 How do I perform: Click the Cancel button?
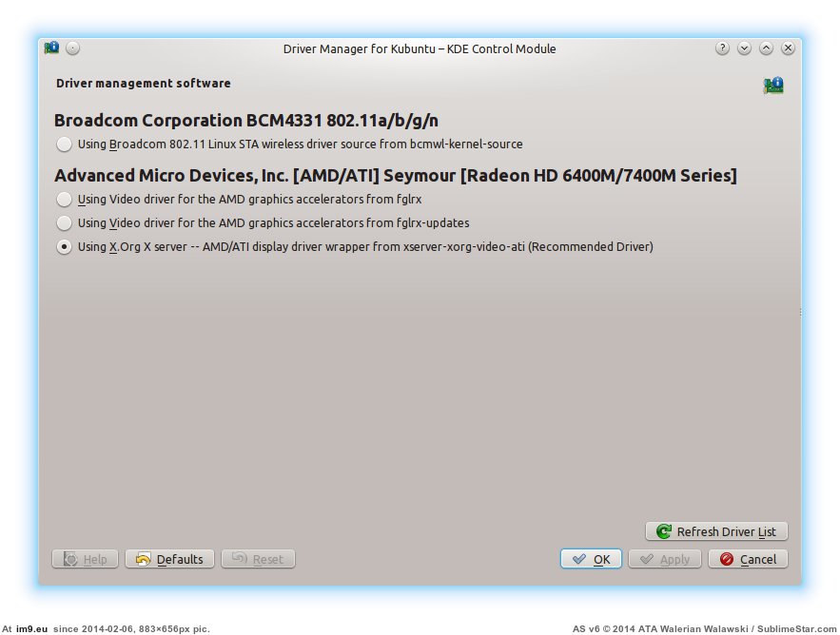coord(748,559)
